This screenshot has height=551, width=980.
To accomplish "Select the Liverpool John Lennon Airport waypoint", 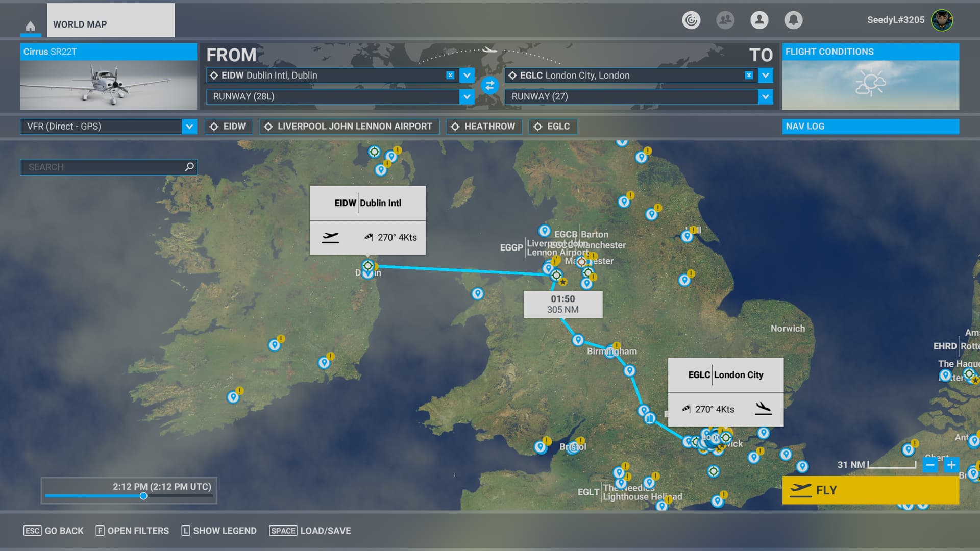I will click(x=349, y=127).
